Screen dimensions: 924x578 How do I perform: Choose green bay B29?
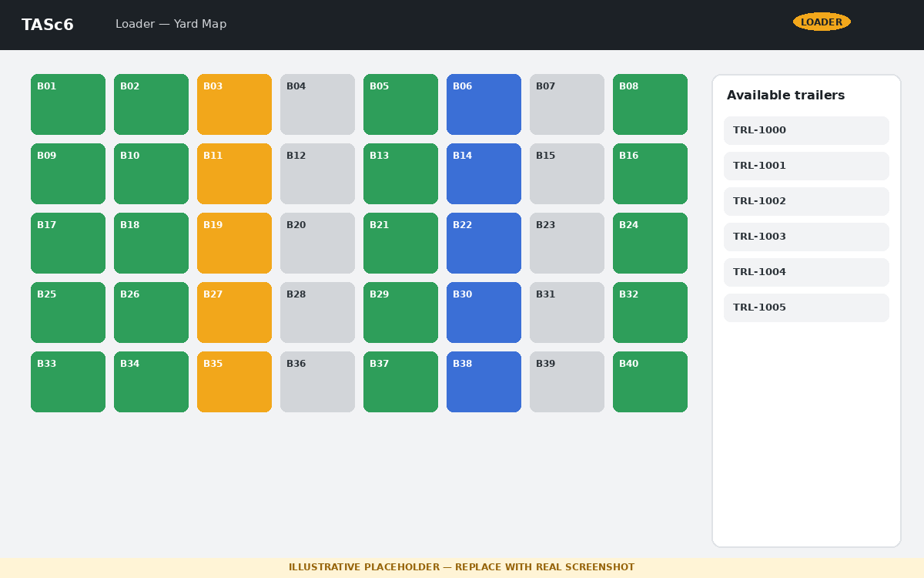(400, 313)
